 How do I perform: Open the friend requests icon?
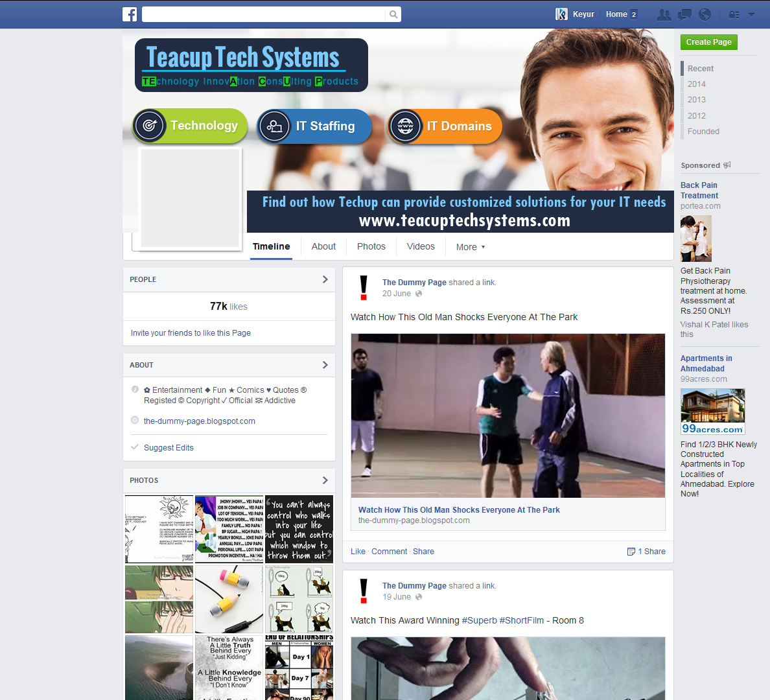pyautogui.click(x=664, y=14)
